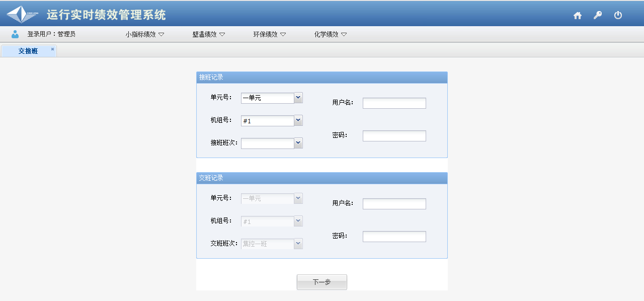Click the key password icon

[x=598, y=15]
